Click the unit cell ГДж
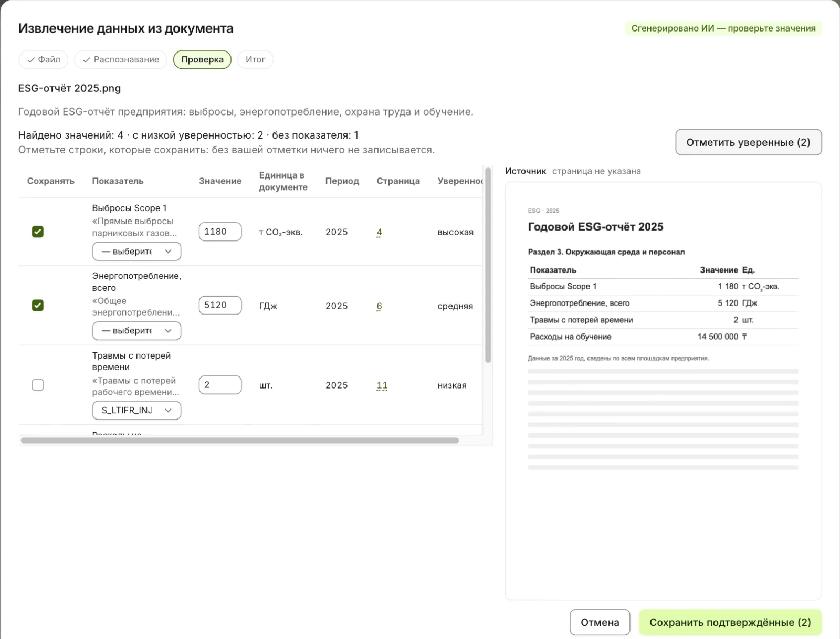840x639 pixels. point(268,306)
